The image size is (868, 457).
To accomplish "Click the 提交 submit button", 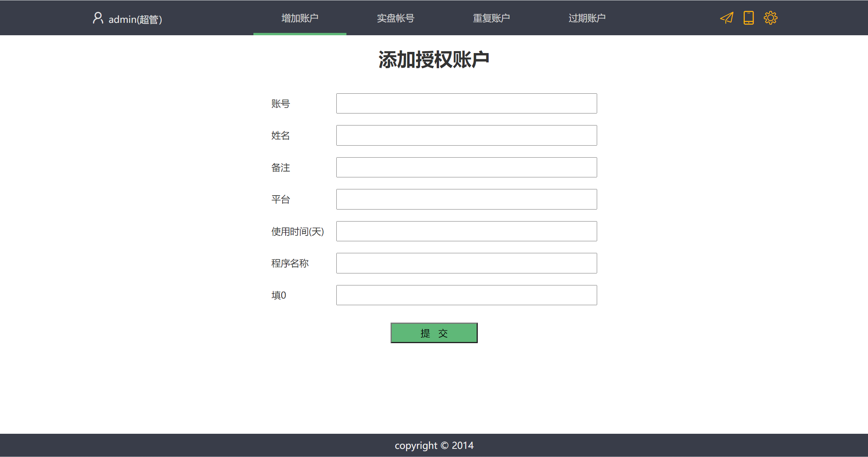I will pos(434,333).
